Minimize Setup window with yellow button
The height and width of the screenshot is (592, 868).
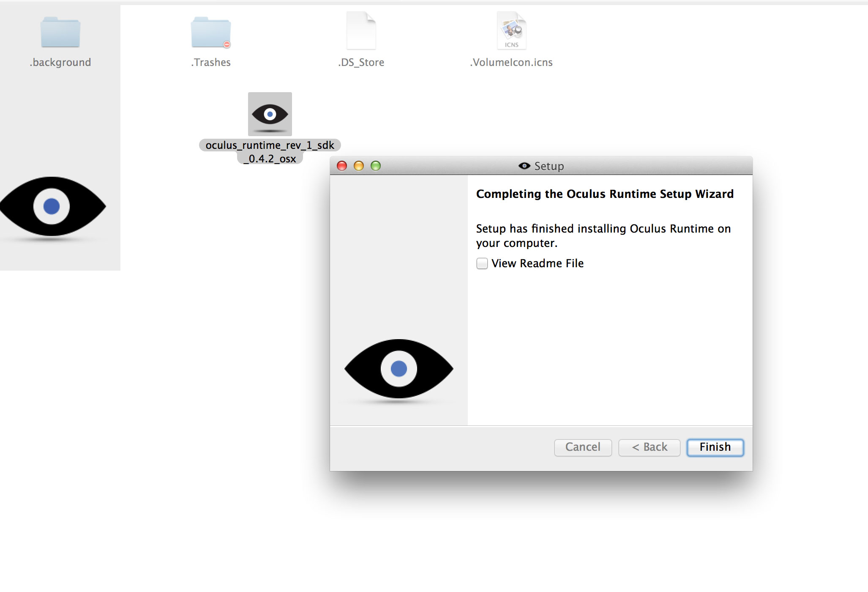point(359,166)
